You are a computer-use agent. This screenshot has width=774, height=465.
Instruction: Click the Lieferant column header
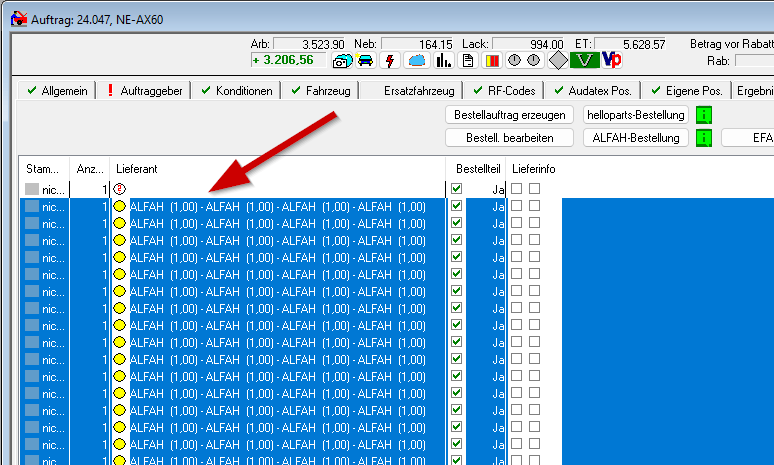(x=137, y=169)
